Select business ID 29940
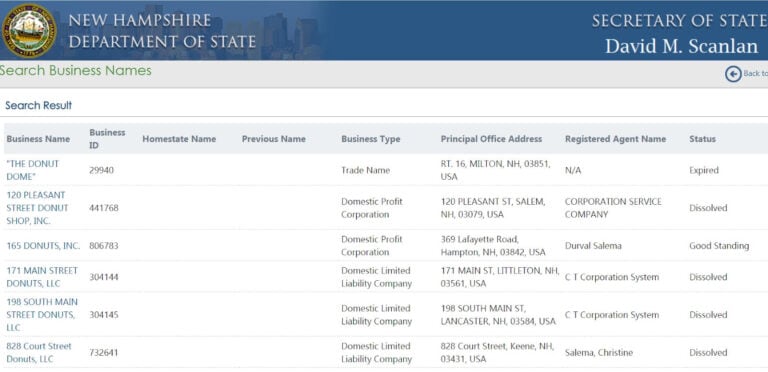768x372 pixels. (x=101, y=170)
